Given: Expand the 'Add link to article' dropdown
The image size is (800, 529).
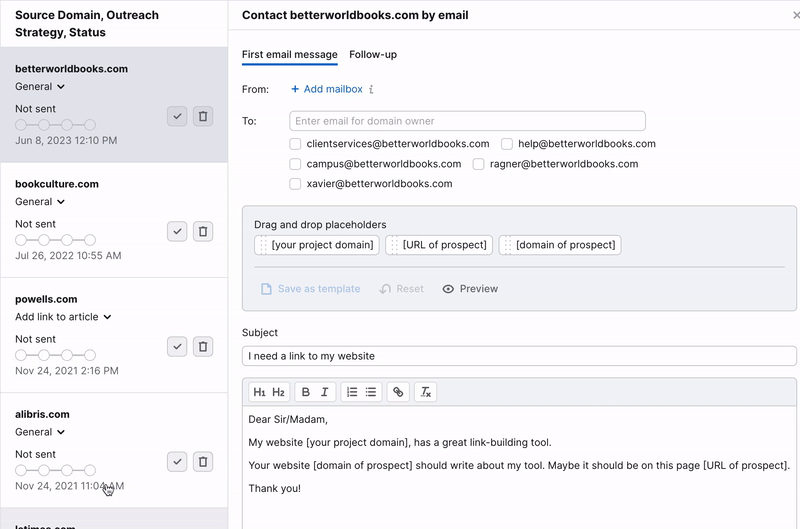Looking at the screenshot, I should tap(63, 317).
